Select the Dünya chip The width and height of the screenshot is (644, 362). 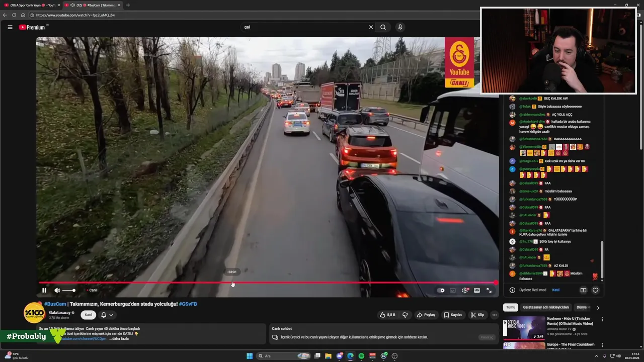(x=583, y=307)
